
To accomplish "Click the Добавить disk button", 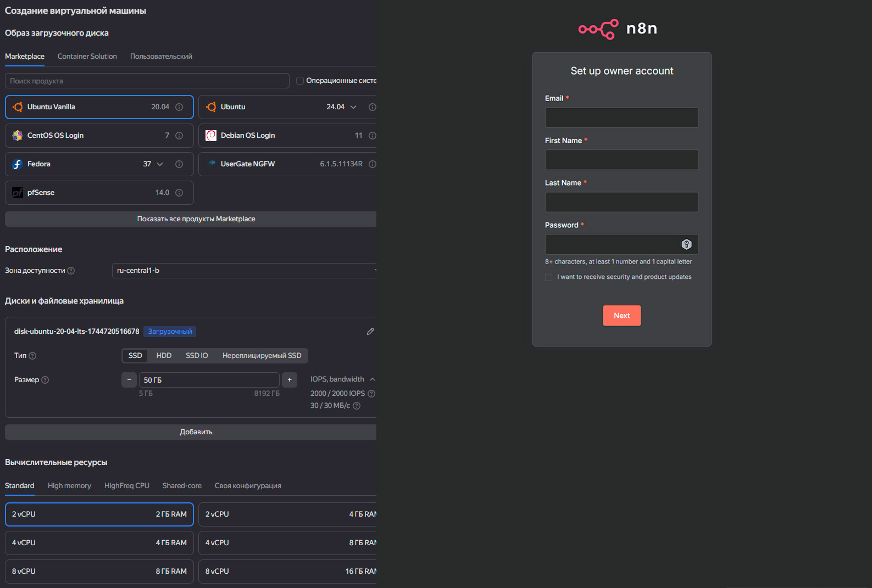I will 191,432.
